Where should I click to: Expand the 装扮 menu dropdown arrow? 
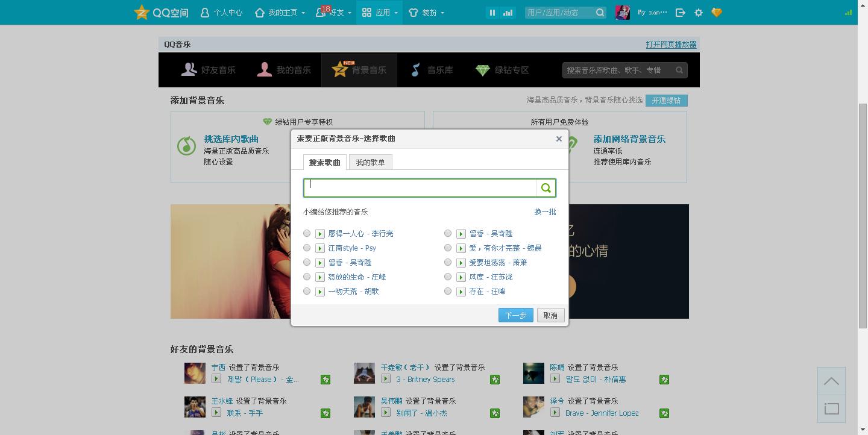[442, 13]
